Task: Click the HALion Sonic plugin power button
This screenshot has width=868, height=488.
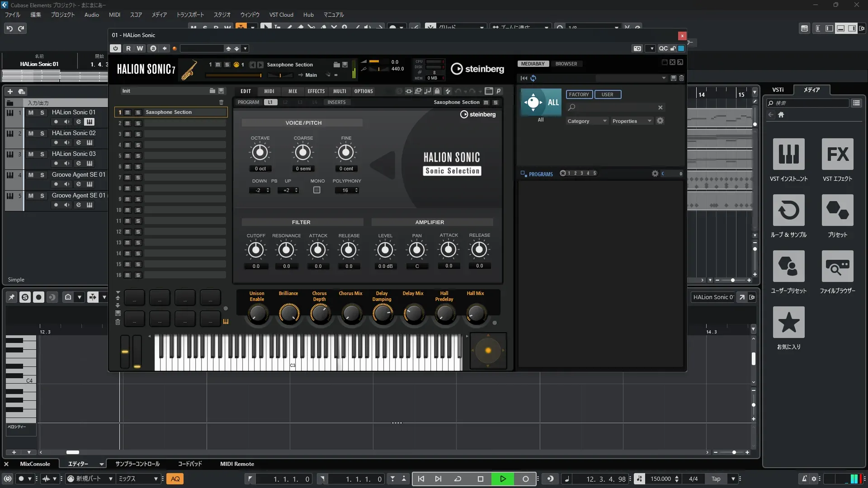Action: pos(116,48)
